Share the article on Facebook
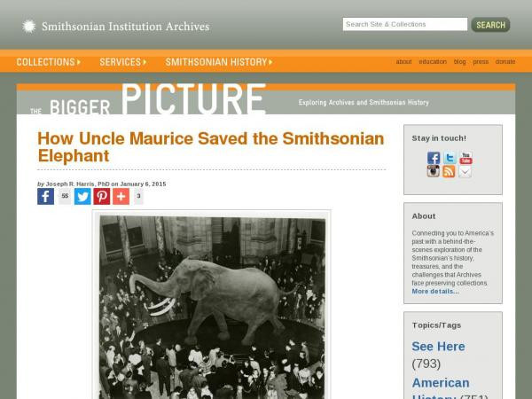Viewport: 532px width, 399px height. pyautogui.click(x=45, y=197)
